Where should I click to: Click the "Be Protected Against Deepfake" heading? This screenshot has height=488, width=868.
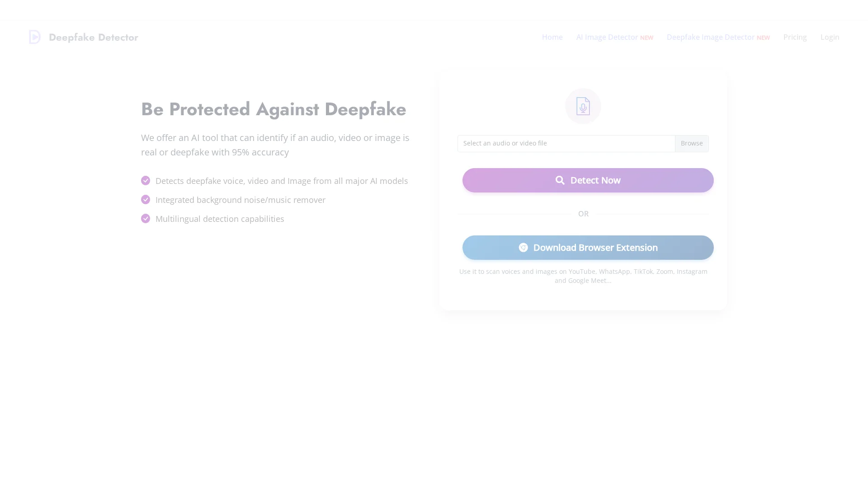(x=274, y=109)
